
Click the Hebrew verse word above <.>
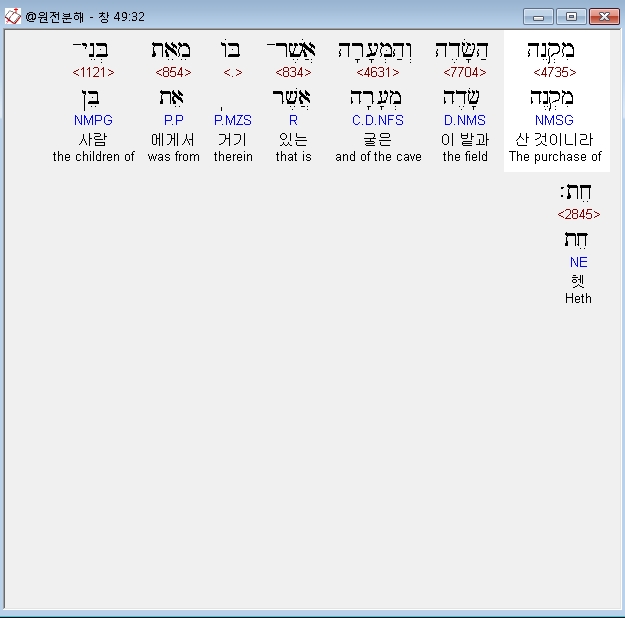point(230,49)
